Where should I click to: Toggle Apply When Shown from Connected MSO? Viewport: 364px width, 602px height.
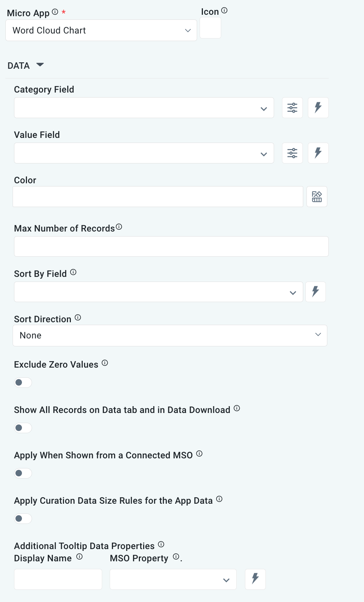23,473
